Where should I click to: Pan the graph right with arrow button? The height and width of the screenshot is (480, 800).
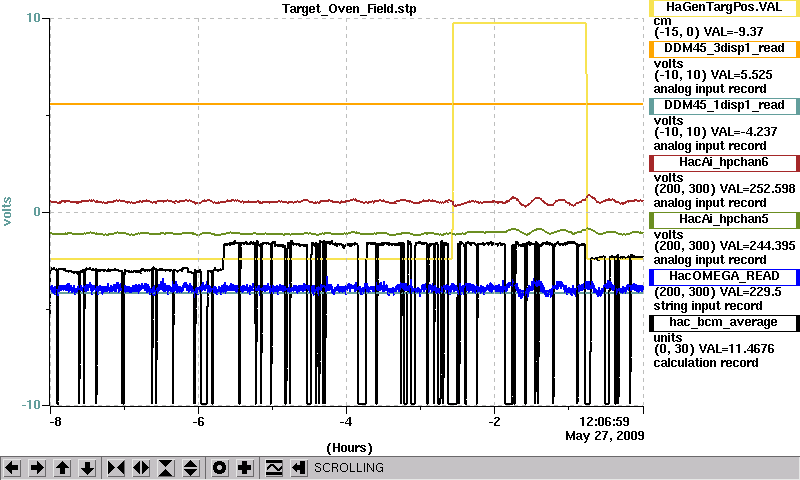[x=37, y=468]
